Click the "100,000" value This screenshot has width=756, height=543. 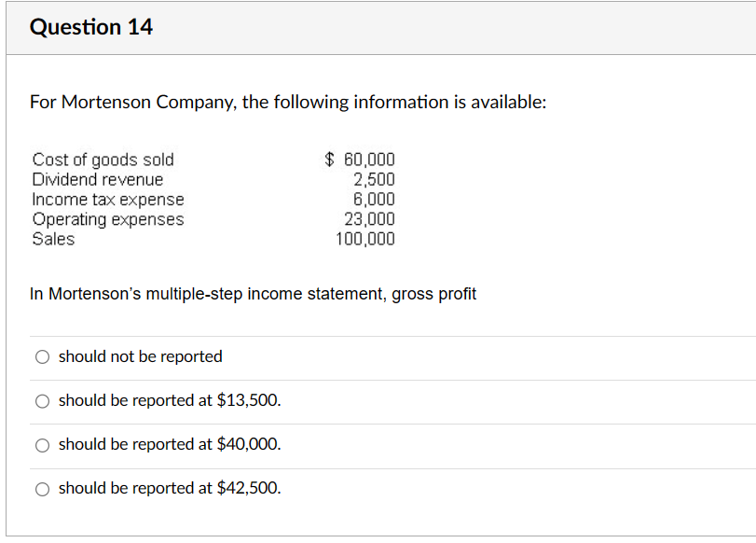372,238
